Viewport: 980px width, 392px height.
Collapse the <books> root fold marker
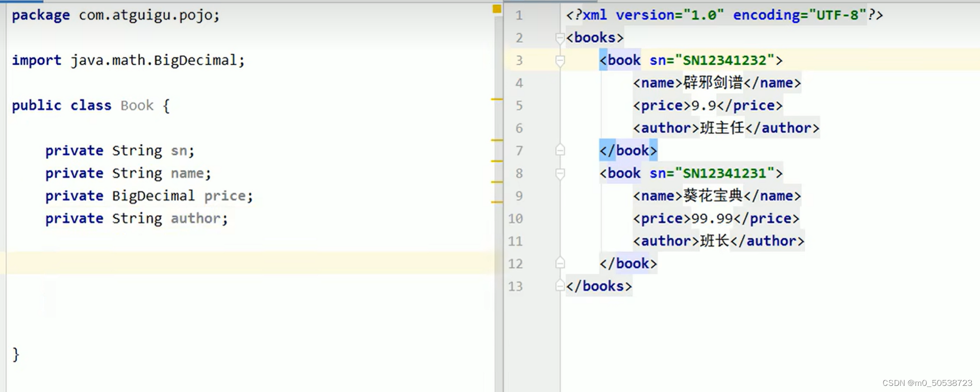coord(560,38)
